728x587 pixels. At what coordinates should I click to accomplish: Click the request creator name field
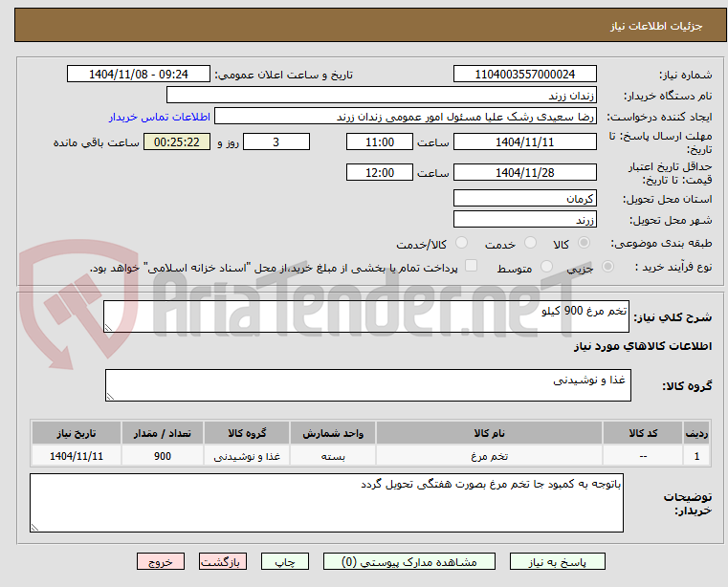click(405, 117)
